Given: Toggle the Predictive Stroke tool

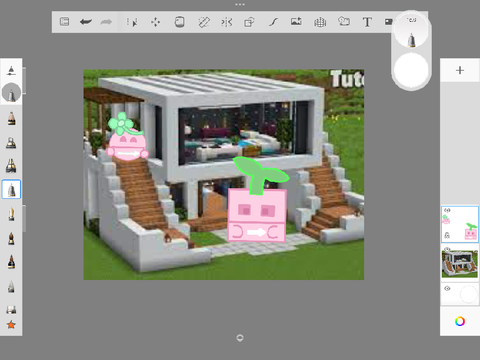Looking at the screenshot, I should tap(273, 22).
